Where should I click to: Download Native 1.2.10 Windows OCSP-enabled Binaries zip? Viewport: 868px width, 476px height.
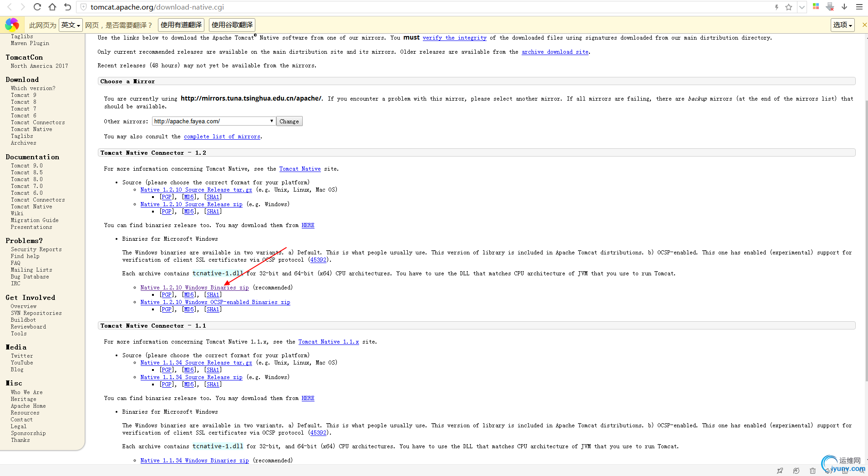215,302
